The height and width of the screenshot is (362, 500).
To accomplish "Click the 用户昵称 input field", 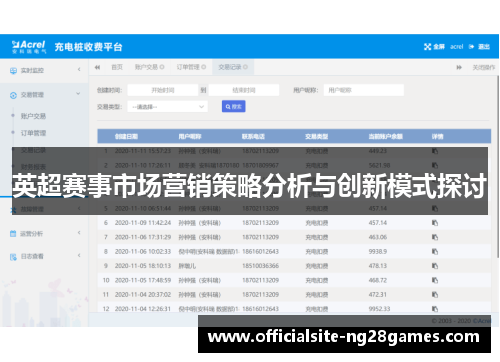I will 364,90.
